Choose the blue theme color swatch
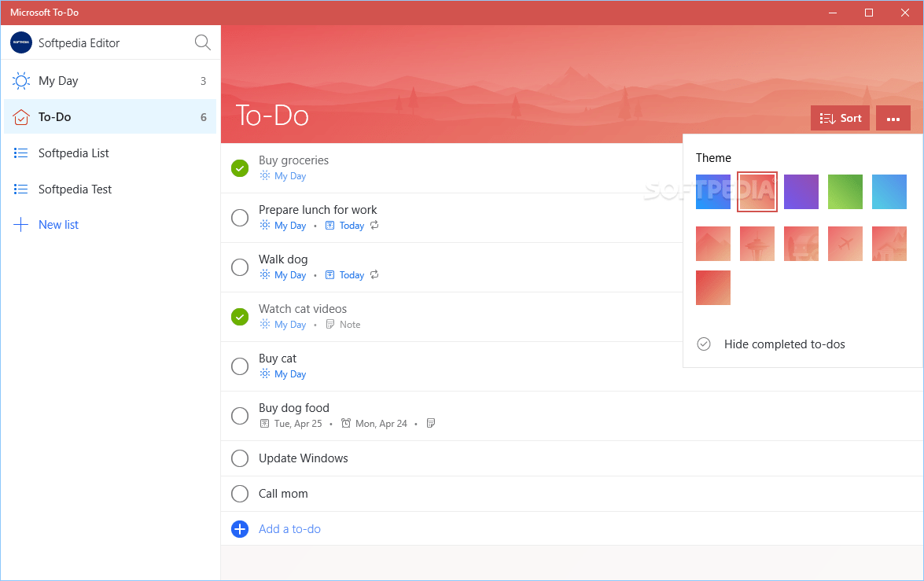Viewport: 924px width, 581px height. click(x=713, y=192)
